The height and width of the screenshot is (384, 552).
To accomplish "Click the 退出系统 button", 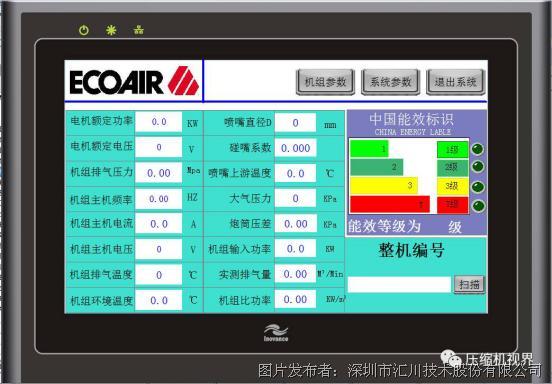I will (x=456, y=82).
